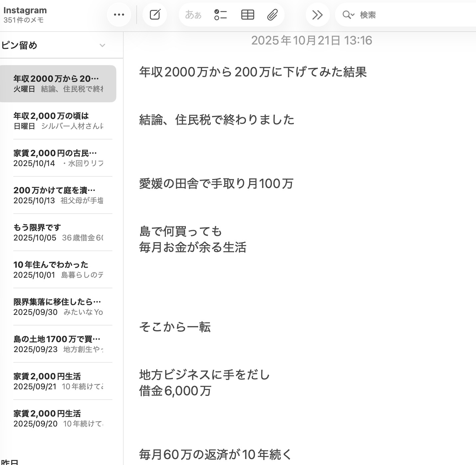This screenshot has height=465, width=476.
Task: Open note 家賃2,000円の古民… from 2025/10/14
Action: tap(58, 158)
